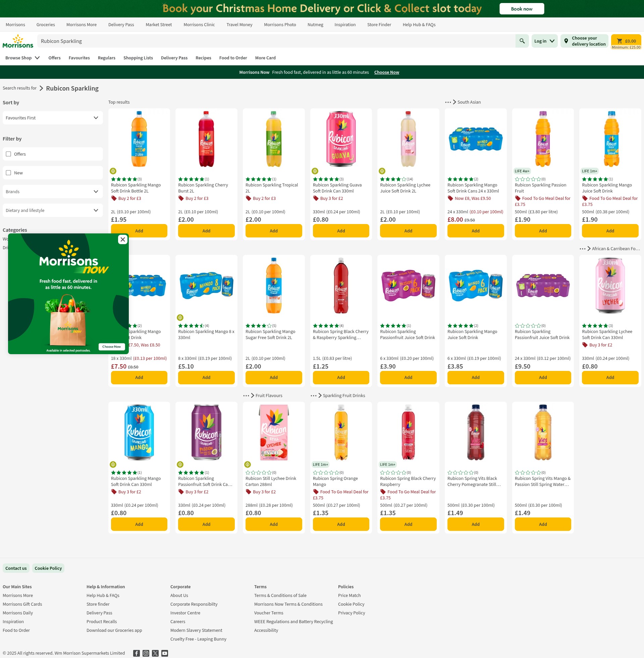The width and height of the screenshot is (644, 658).
Task: Open Rubicon Sparkling Lychee can image
Action: 610,285
